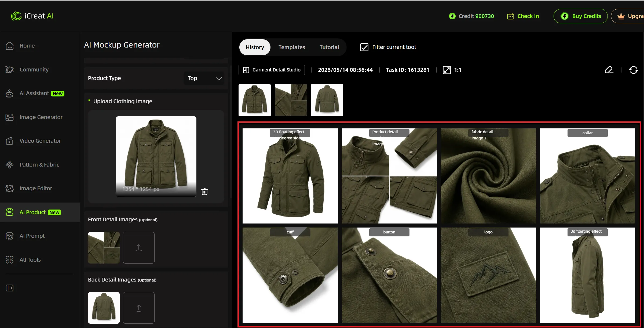
Task: Open the Image Generator tool
Action: point(34,117)
